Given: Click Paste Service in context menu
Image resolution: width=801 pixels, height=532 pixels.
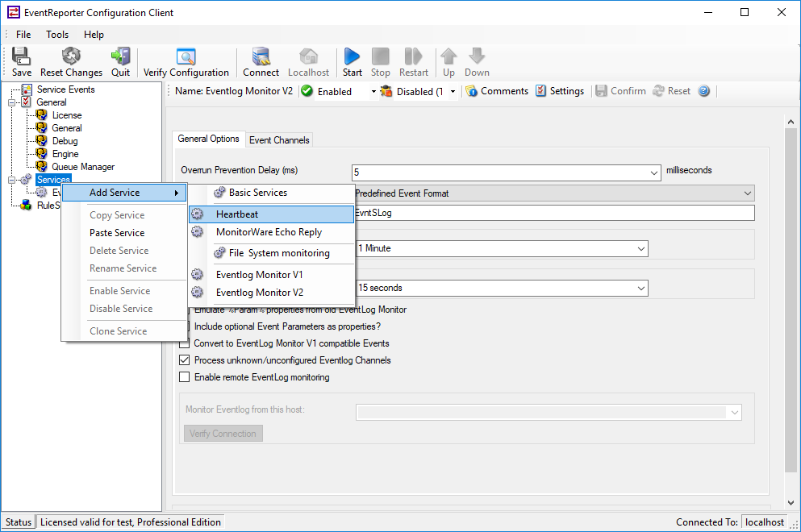Looking at the screenshot, I should coord(124,233).
